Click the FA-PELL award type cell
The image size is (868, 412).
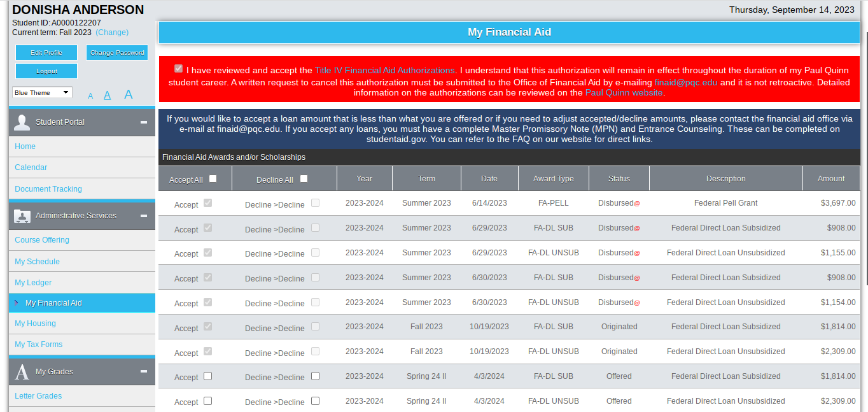(554, 203)
